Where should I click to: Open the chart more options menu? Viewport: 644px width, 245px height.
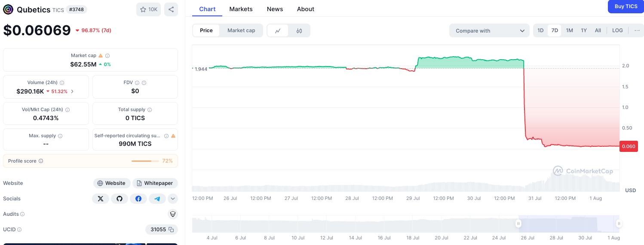[x=637, y=30]
